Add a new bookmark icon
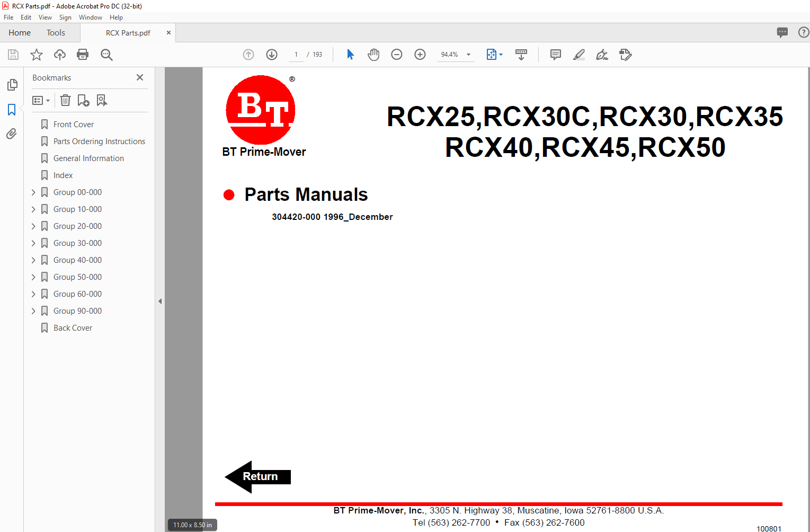Viewport: 810px width, 532px height. 83,100
